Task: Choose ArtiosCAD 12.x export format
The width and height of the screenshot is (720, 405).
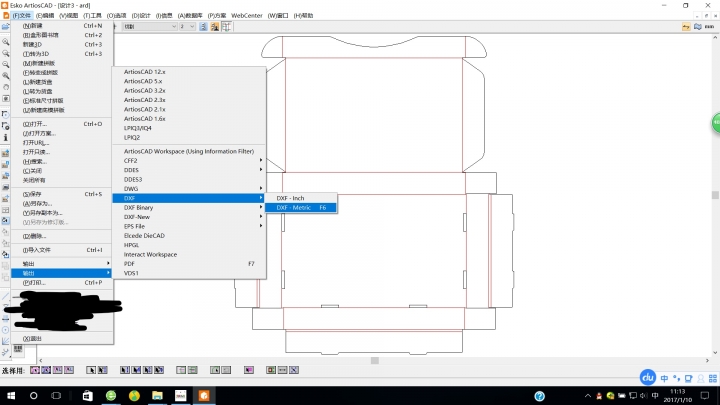Action: point(145,72)
